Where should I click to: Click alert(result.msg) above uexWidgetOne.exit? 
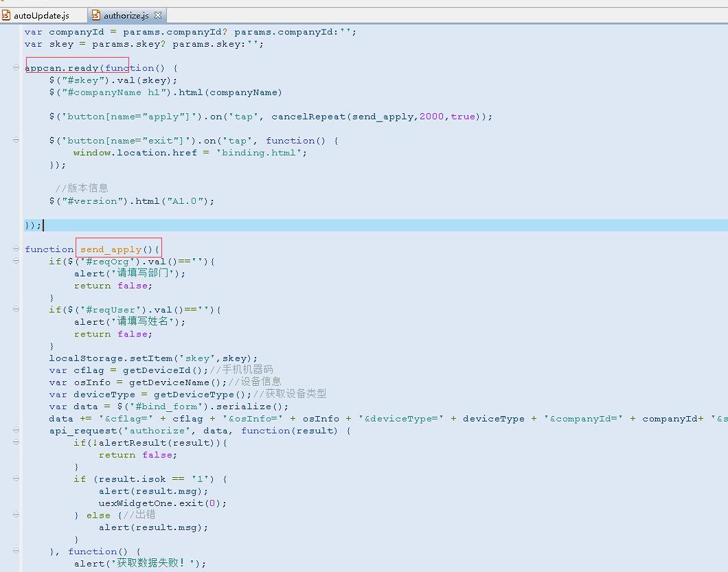tap(153, 491)
